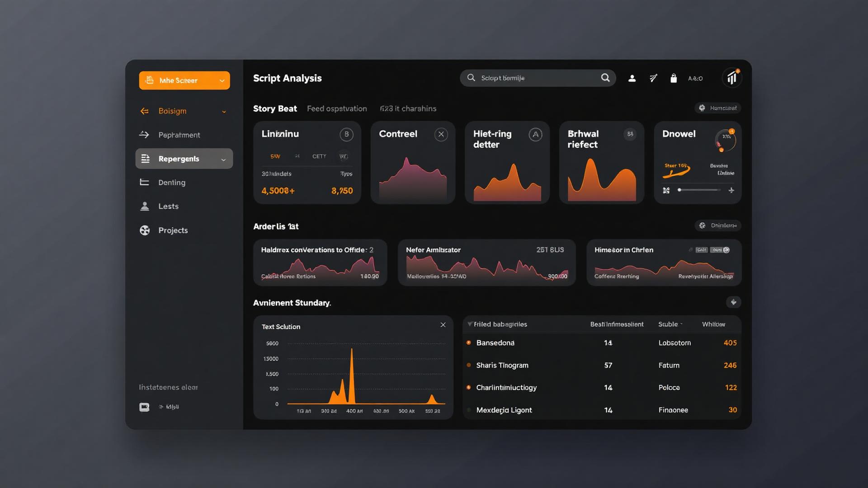Screen dimensions: 868x488
Task: Toggle the Bansedona row bullet marker
Action: coord(469,343)
